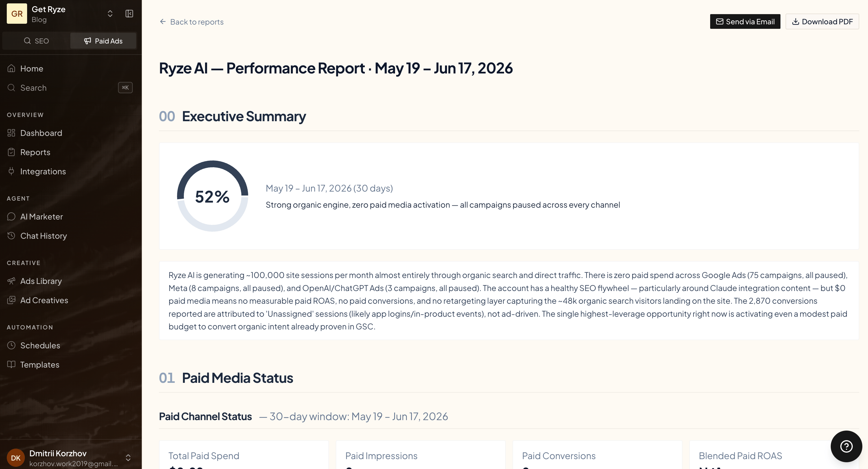Click the DK user avatar

pos(16,457)
